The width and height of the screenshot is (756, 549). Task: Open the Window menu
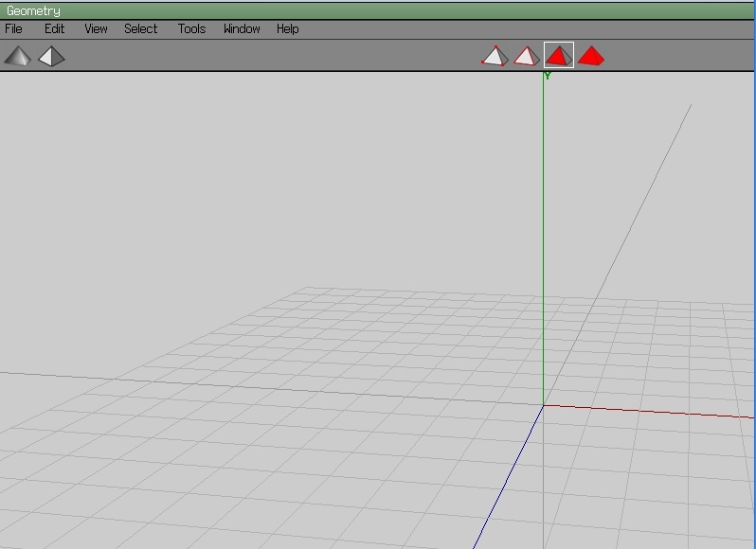[x=242, y=29]
